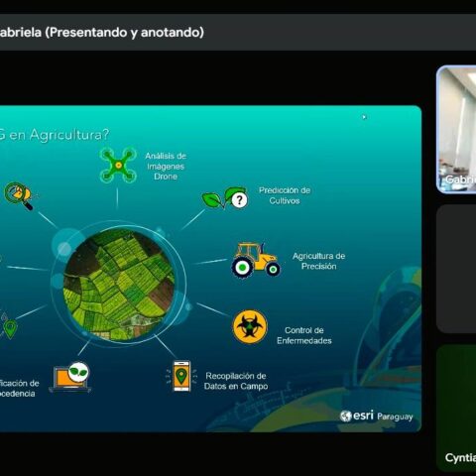Select the blank middle participant tile
476x476 pixels.
pos(456,269)
